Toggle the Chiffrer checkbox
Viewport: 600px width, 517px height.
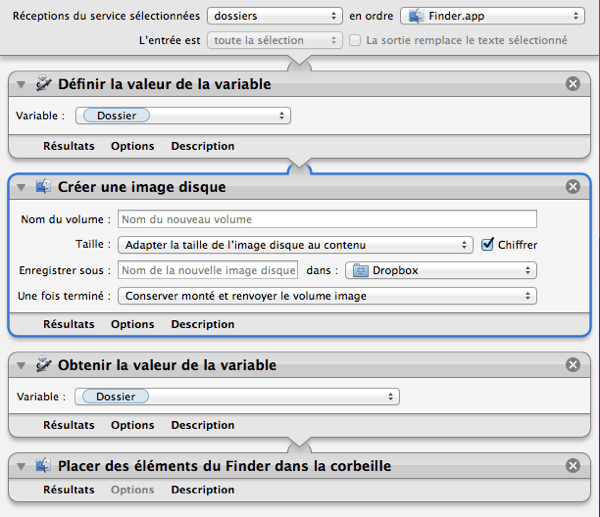[x=488, y=245]
